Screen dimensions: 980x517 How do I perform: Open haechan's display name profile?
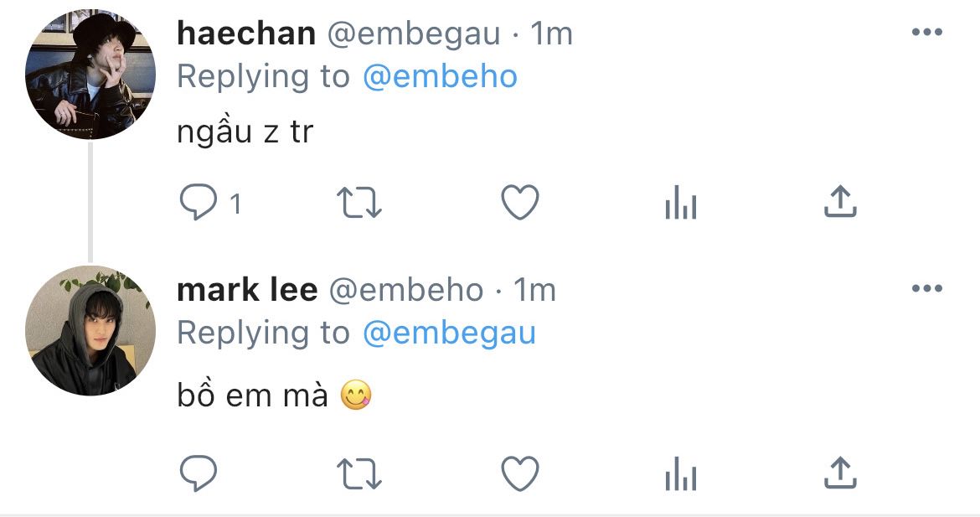click(x=246, y=34)
